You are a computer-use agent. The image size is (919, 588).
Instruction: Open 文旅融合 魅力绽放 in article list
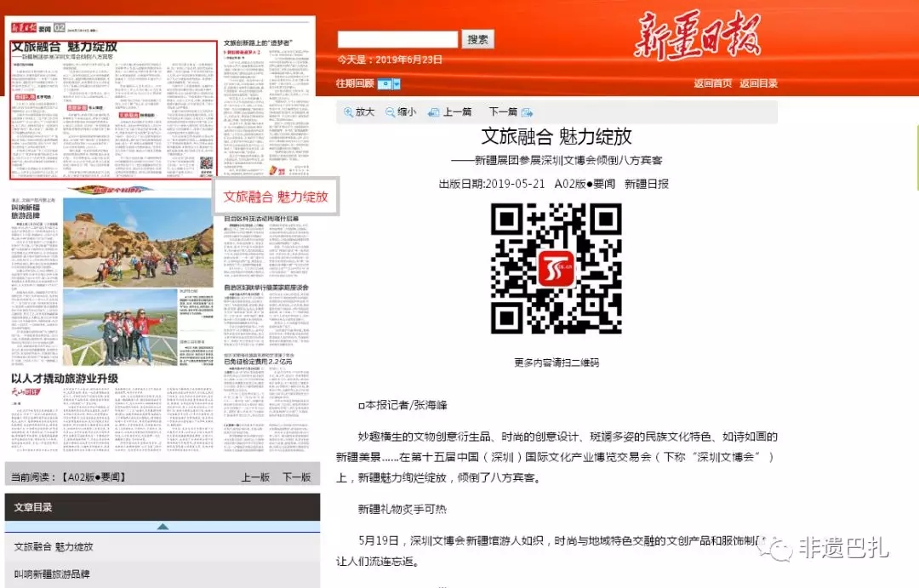(x=54, y=546)
